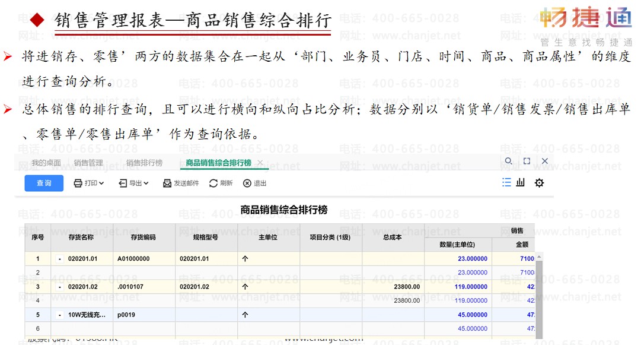Open report settings gear icon
This screenshot has height=345, width=644.
(539, 182)
